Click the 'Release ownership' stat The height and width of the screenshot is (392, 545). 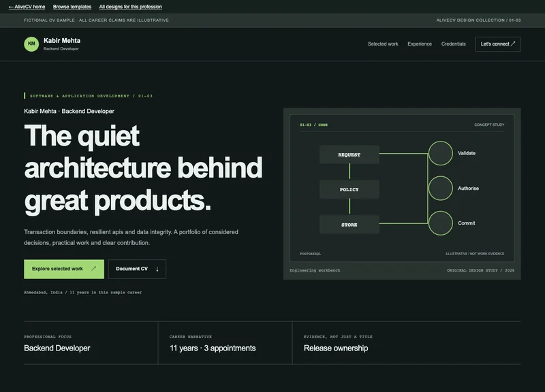point(336,348)
